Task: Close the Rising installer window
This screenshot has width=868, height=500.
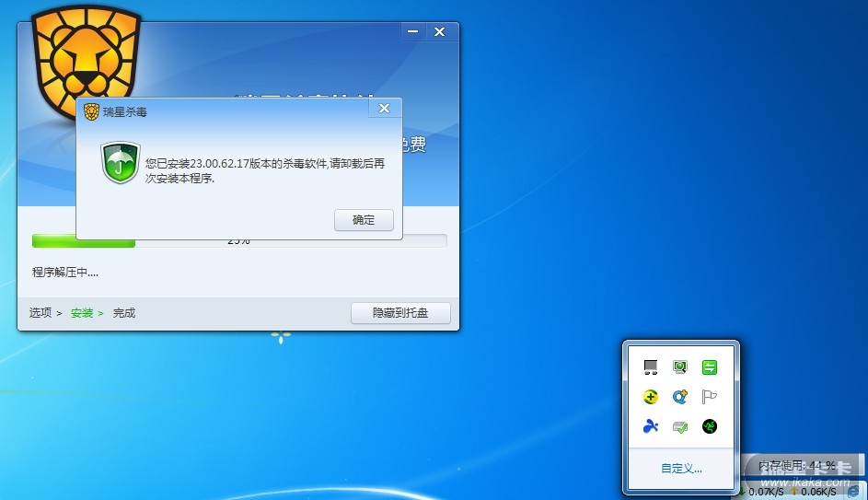Action: click(440, 31)
